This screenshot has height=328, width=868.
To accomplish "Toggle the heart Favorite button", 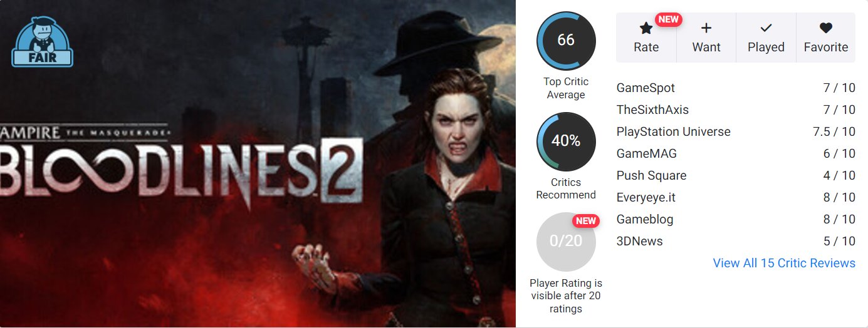I will point(826,38).
